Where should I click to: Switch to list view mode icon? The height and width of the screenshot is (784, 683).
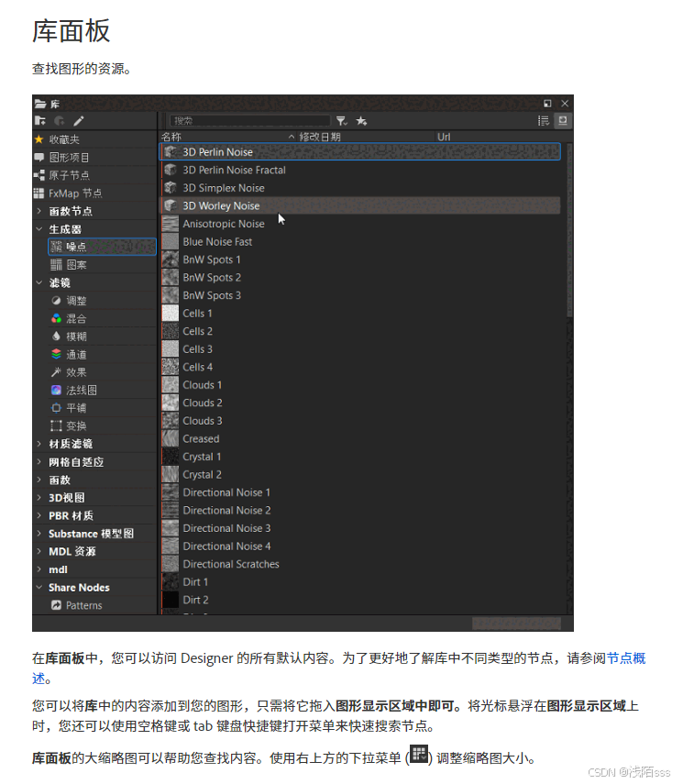click(x=544, y=120)
